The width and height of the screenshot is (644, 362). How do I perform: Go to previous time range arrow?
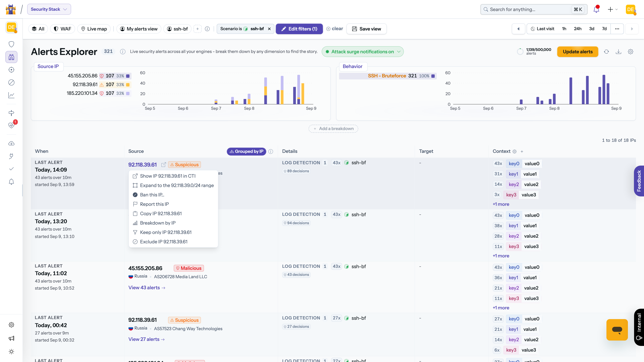click(518, 29)
